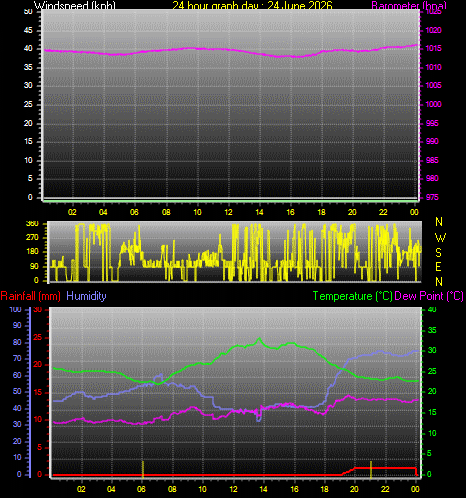Image resolution: width=466 pixels, height=498 pixels.
Task: Click the 35 value on green temperature axis
Action: 432,330
